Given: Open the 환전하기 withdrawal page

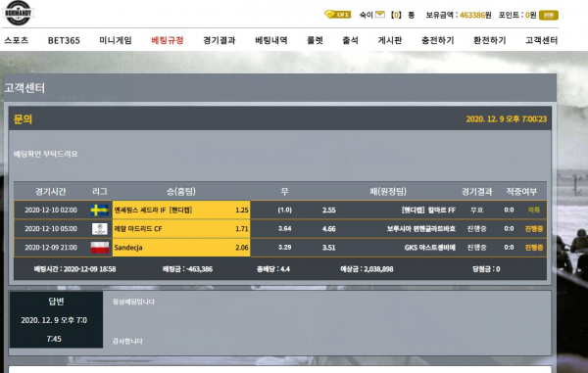Looking at the screenshot, I should (x=489, y=40).
